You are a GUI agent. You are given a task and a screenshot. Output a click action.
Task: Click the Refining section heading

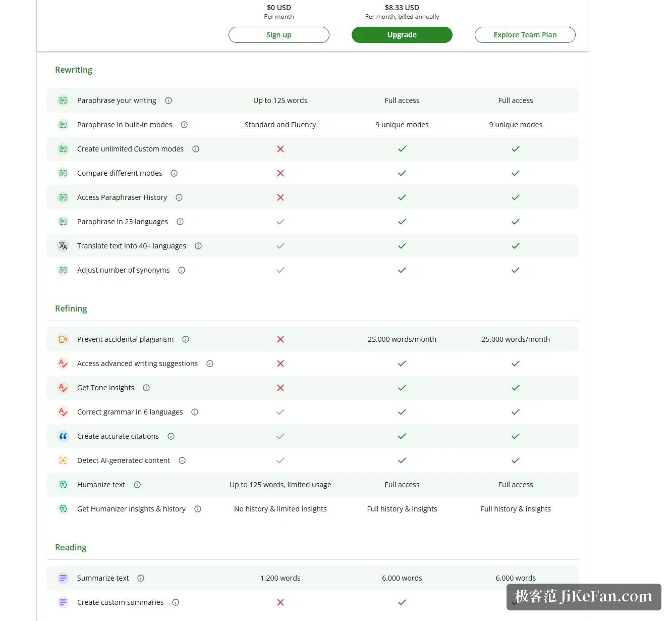click(71, 308)
